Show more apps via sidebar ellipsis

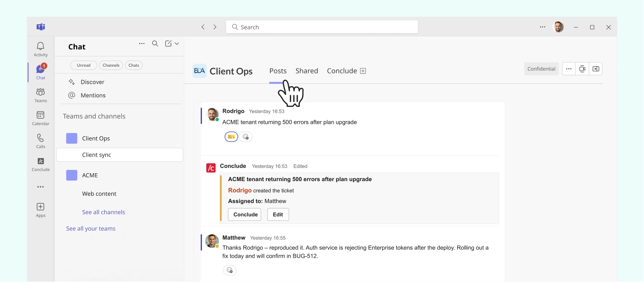tap(41, 187)
